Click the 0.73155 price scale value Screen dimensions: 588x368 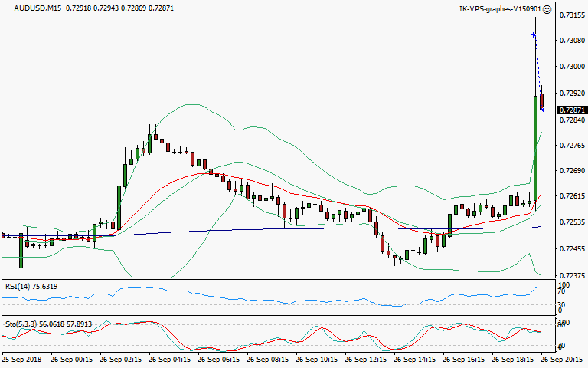(x=572, y=15)
